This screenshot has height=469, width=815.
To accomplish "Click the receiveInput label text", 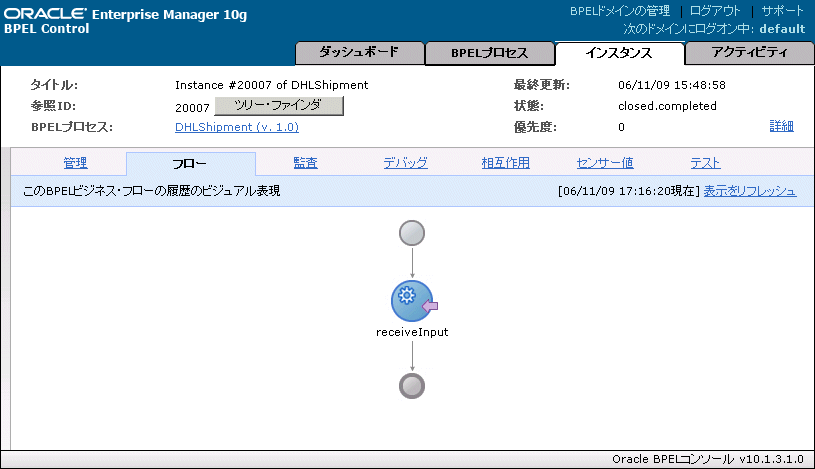I will click(x=412, y=332).
